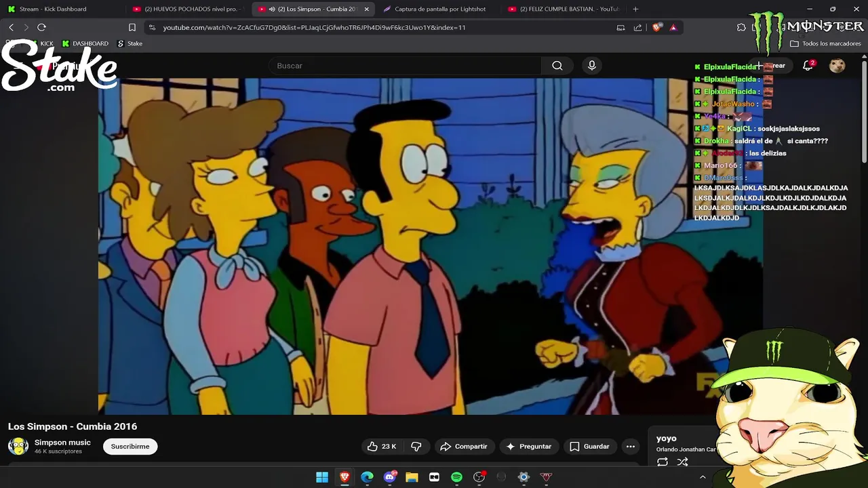Open the settings gear app in taskbar
The image size is (868, 488).
[524, 477]
